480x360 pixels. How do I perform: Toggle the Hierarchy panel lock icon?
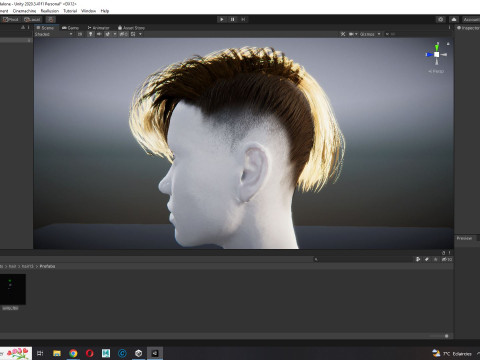[x=23, y=27]
